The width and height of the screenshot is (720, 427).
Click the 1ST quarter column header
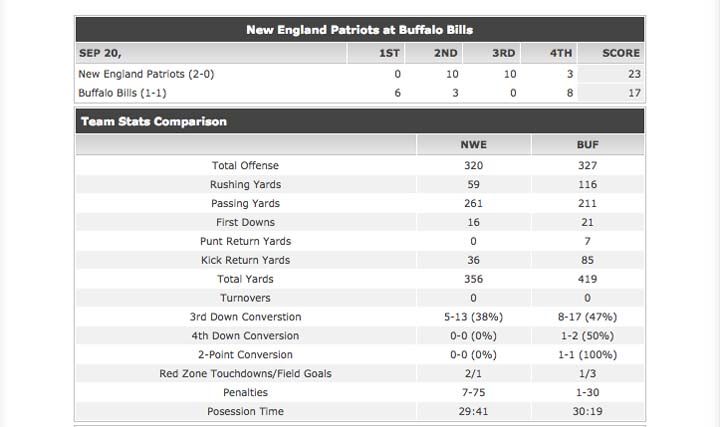pyautogui.click(x=390, y=53)
